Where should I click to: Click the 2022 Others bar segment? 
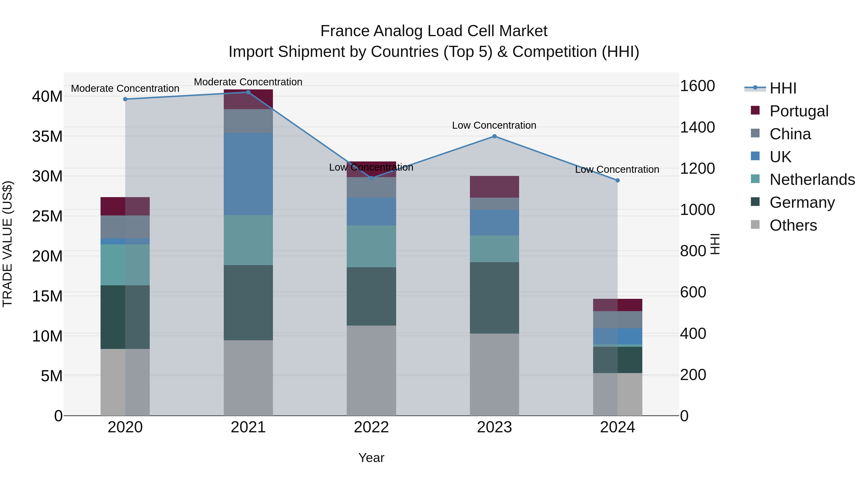point(371,370)
